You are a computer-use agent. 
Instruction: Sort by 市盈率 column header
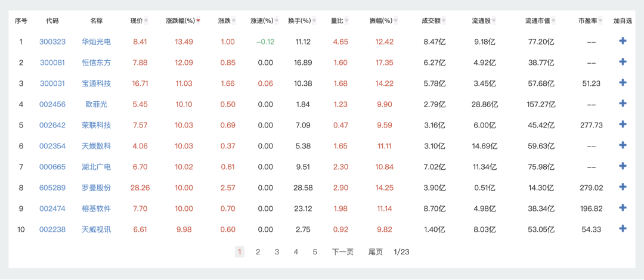[591, 21]
